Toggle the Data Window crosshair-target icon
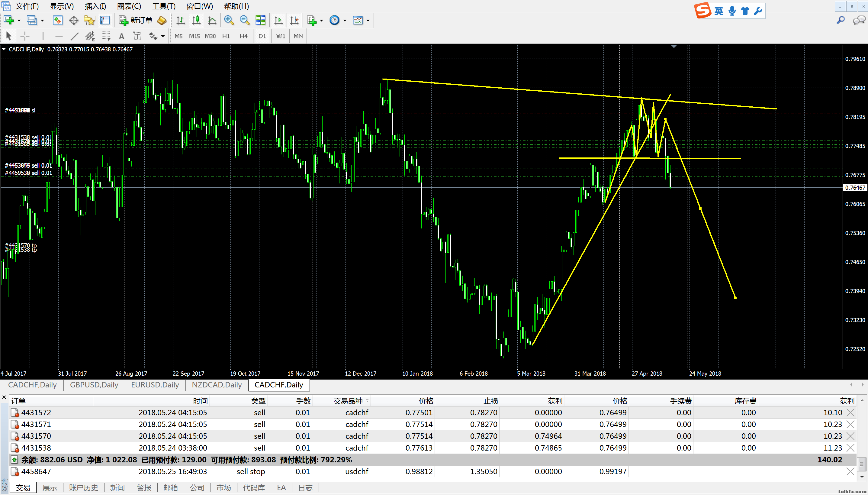 pos(73,21)
